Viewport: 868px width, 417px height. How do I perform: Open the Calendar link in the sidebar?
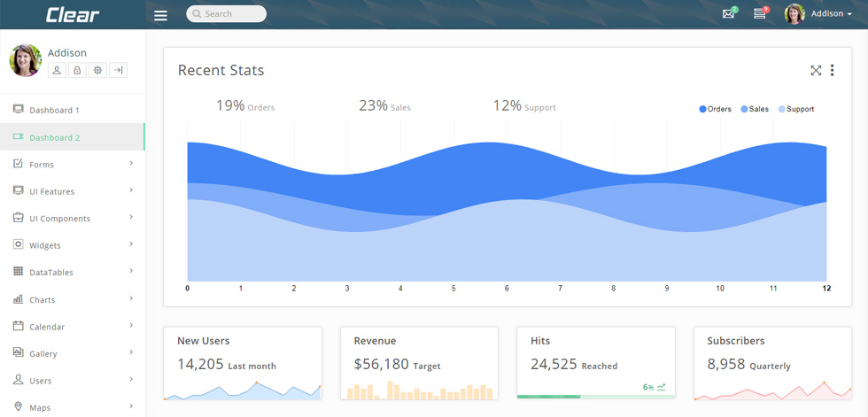(x=47, y=327)
